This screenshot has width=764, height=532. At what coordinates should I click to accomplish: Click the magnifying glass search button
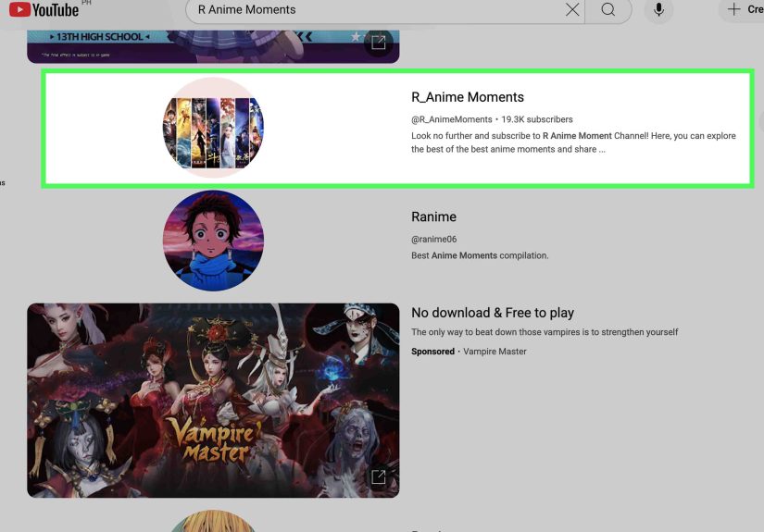(x=608, y=9)
